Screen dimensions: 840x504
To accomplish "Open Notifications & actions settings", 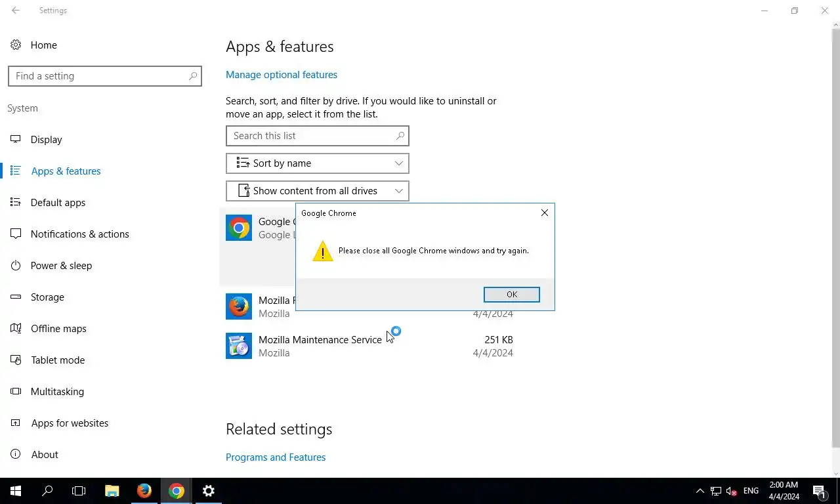I will pyautogui.click(x=79, y=234).
